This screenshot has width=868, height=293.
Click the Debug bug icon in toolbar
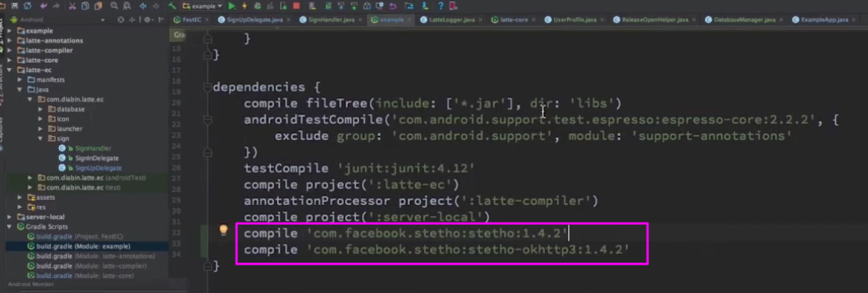point(257,5)
